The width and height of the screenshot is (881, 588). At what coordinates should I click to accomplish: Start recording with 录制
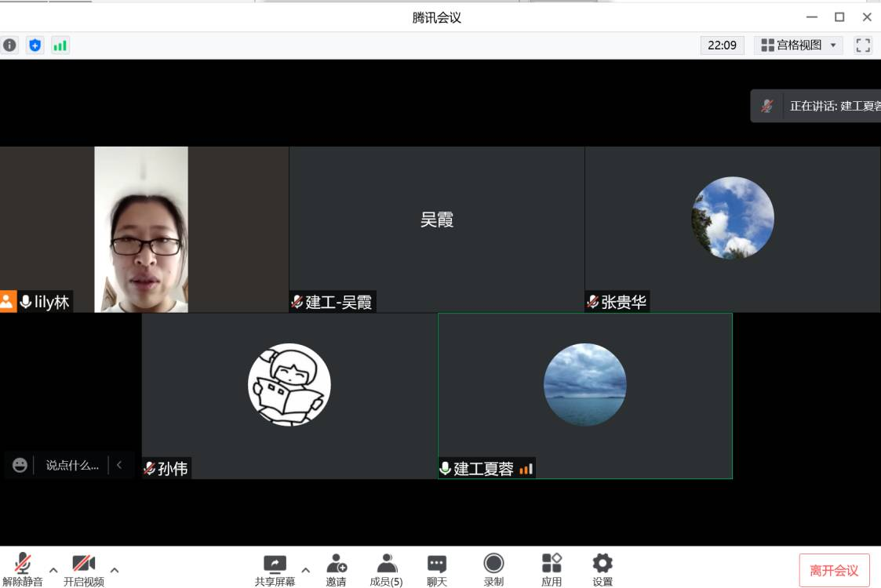point(493,569)
